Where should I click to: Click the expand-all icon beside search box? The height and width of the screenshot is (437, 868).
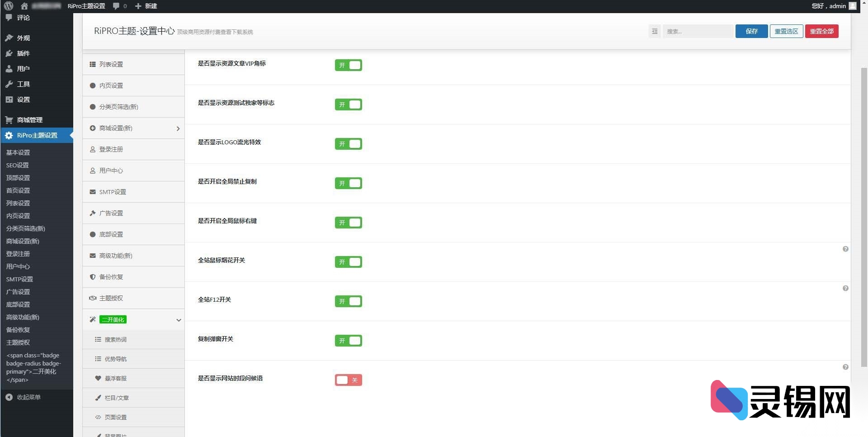(655, 31)
